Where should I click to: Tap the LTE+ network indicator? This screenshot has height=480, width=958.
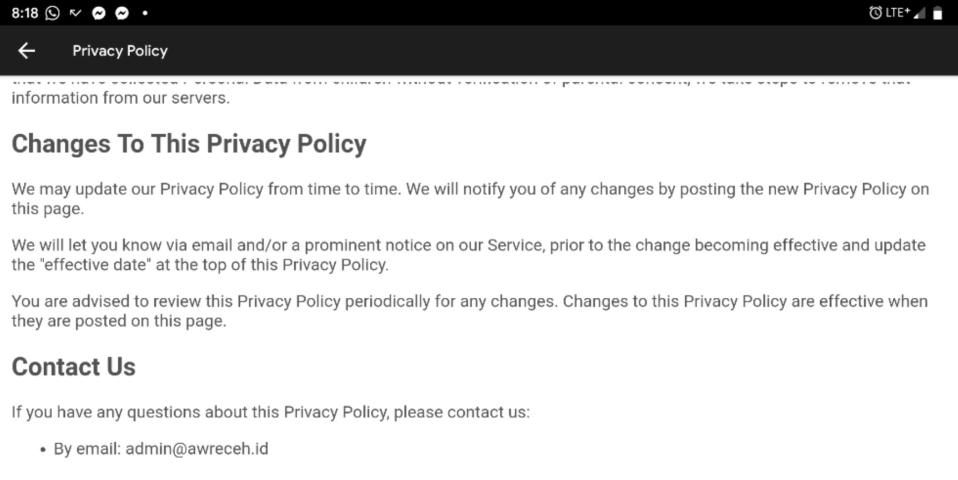point(897,13)
